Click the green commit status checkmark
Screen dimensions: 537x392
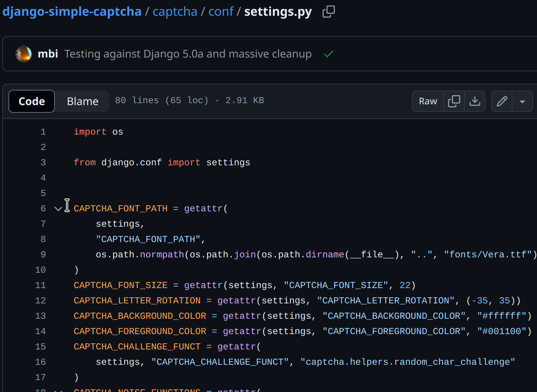click(329, 54)
